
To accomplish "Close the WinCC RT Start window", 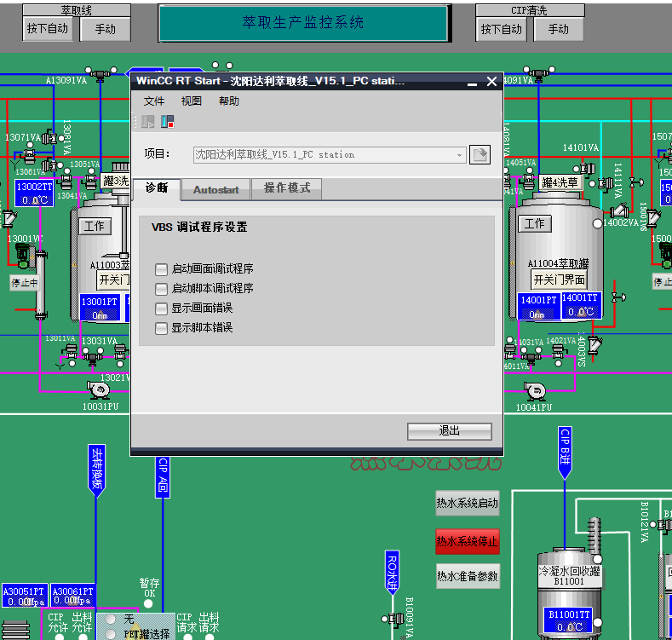I will coord(492,82).
